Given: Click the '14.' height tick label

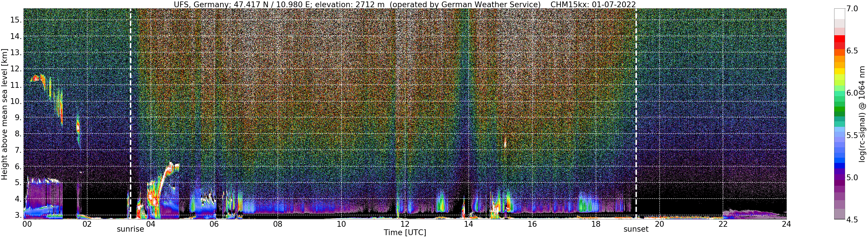Looking at the screenshot, I should coord(16,36).
